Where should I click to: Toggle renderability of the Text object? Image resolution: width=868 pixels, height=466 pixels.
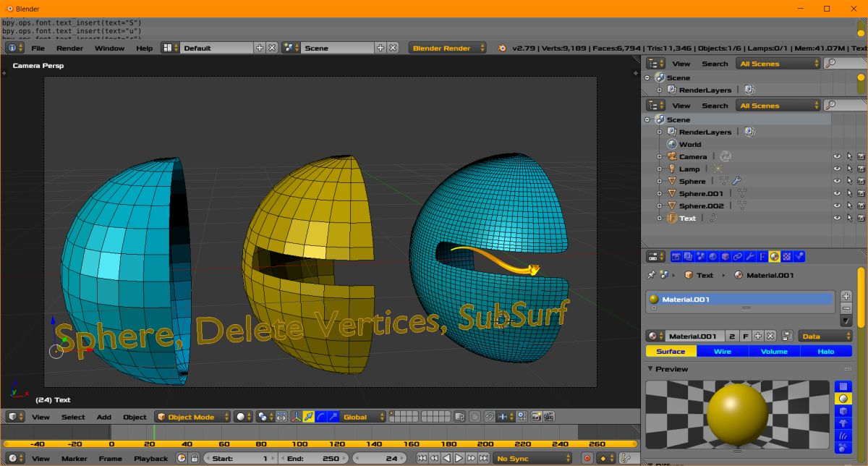[x=861, y=218]
